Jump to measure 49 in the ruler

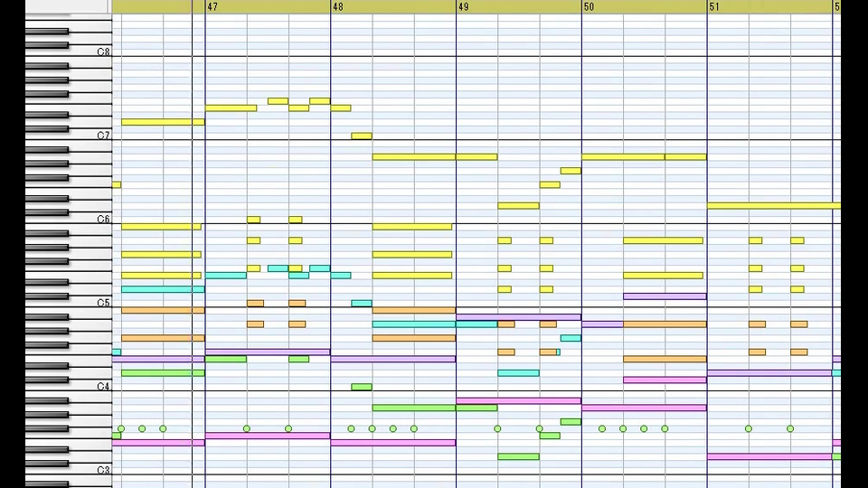click(x=463, y=6)
